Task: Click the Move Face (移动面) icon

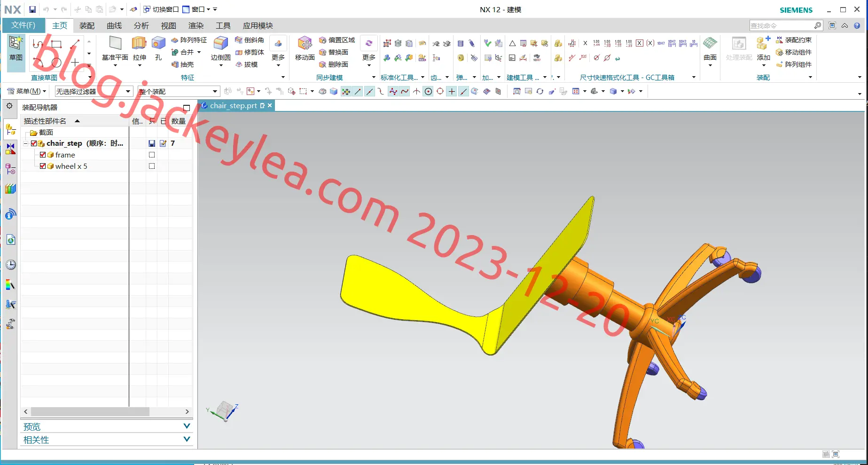Action: (x=305, y=49)
